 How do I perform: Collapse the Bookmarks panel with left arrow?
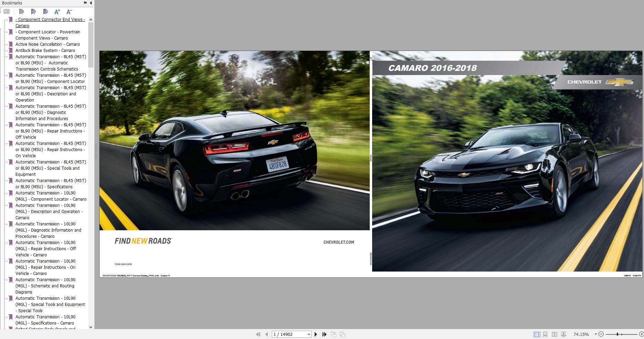tap(91, 3)
